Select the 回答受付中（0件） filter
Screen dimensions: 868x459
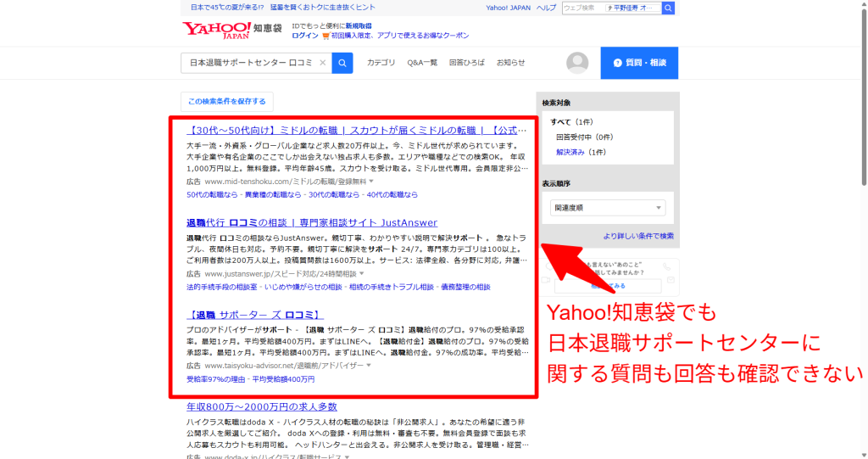(585, 137)
